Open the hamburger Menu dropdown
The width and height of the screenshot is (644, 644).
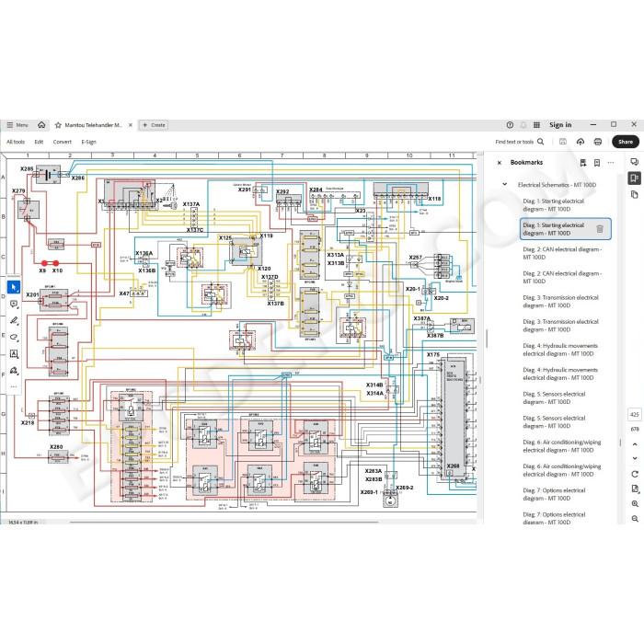[17, 125]
